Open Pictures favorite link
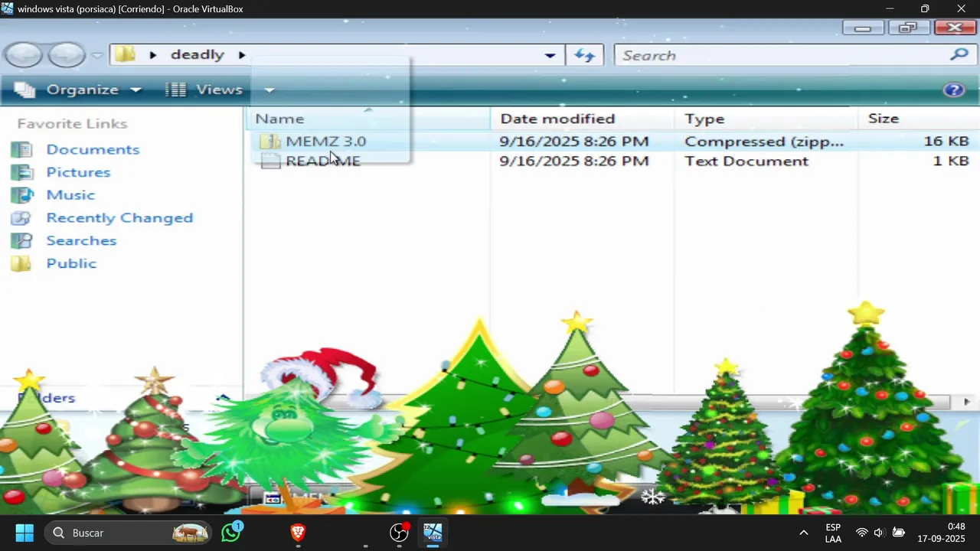 (78, 172)
